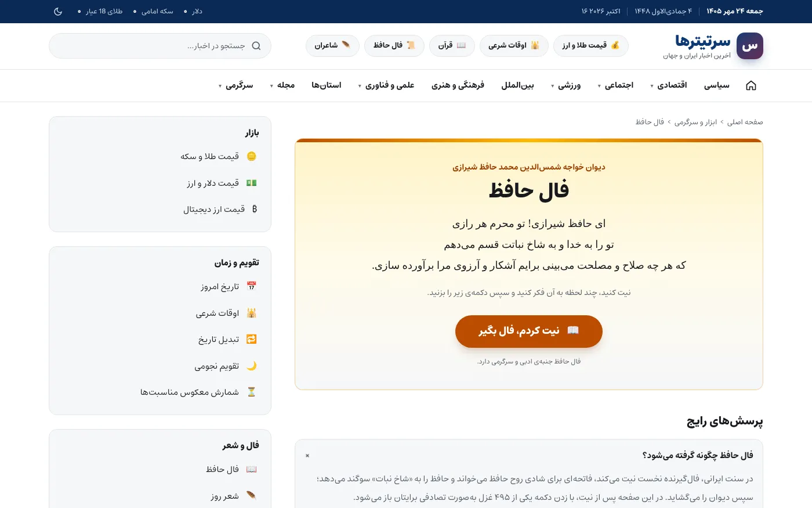The width and height of the screenshot is (812, 508).
Task: Click the coin icon beside قیمت طلا و سکه
Action: point(251,156)
